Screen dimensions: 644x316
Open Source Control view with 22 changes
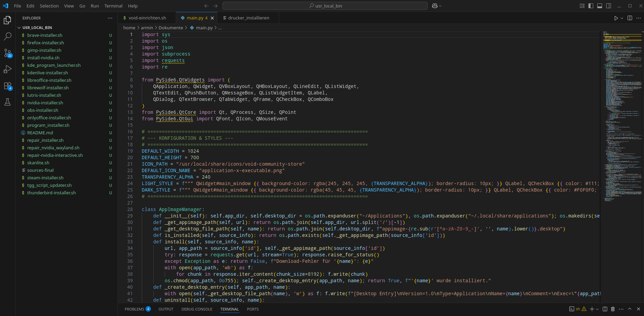[x=7, y=53]
